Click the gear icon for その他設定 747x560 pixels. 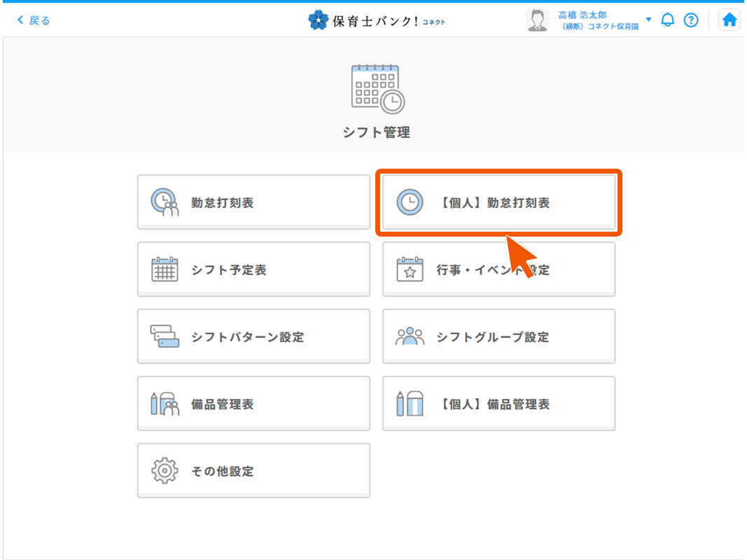pyautogui.click(x=165, y=471)
